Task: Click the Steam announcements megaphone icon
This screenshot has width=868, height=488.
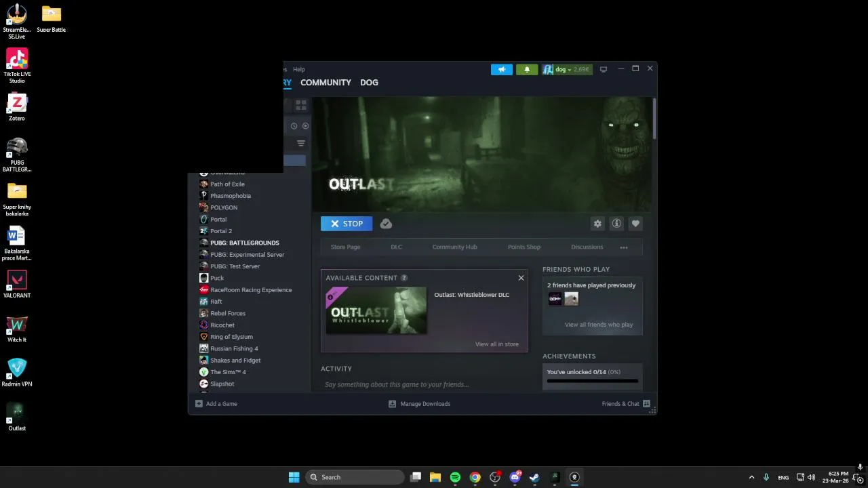Action: pos(502,69)
